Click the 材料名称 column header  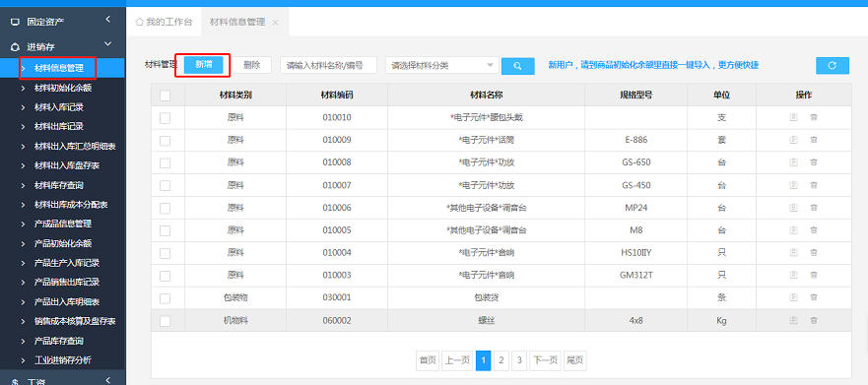(486, 96)
